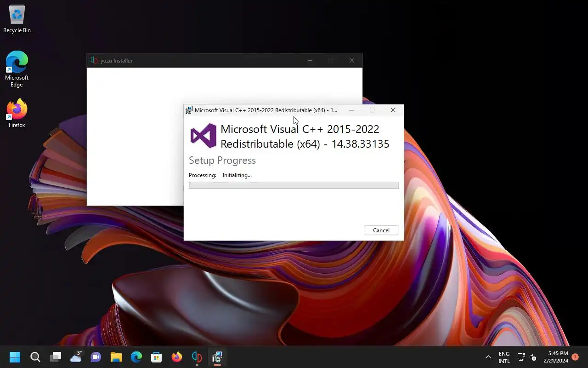Open the notification badge
Screen dimensions: 588x368
[x=575, y=357]
